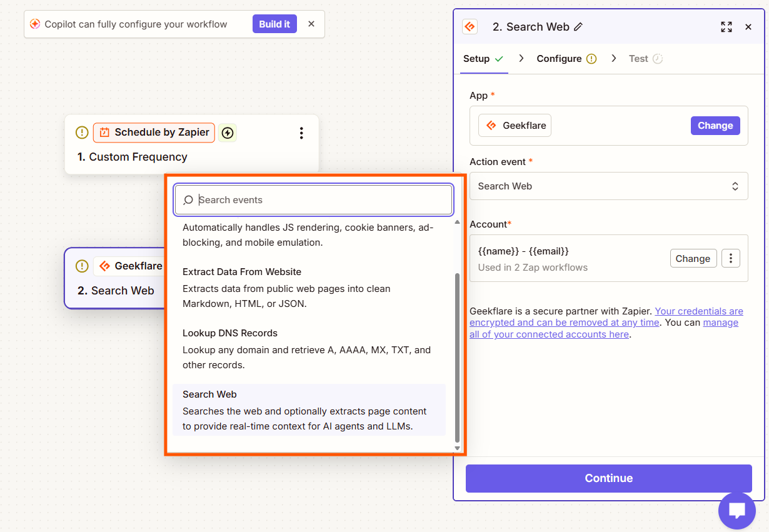Click the scrollbar down arrow in event list
This screenshot has width=769, height=532.
457,448
